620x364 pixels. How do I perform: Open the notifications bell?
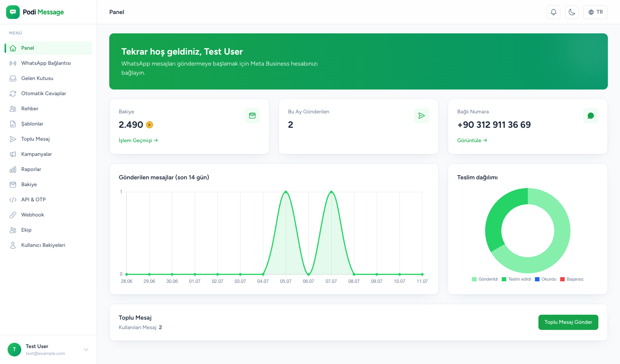554,12
